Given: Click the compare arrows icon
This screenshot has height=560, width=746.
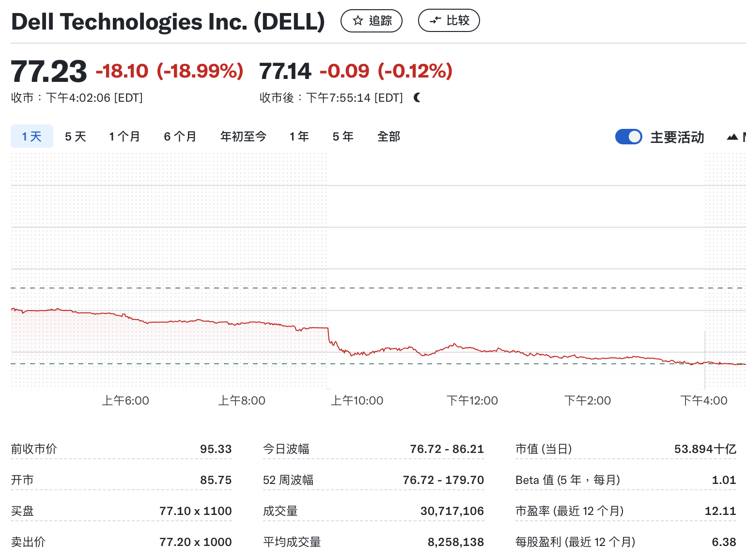Looking at the screenshot, I should pyautogui.click(x=435, y=20).
